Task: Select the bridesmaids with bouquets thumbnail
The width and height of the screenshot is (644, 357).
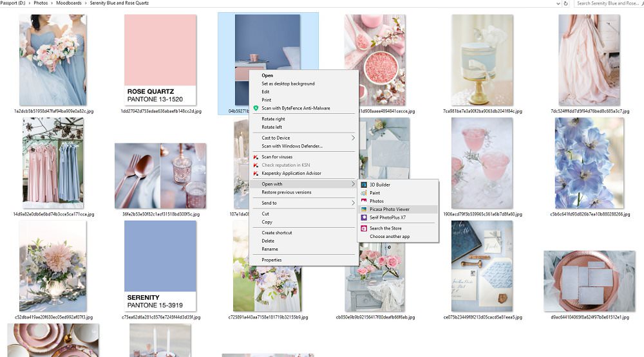Action: click(53, 60)
